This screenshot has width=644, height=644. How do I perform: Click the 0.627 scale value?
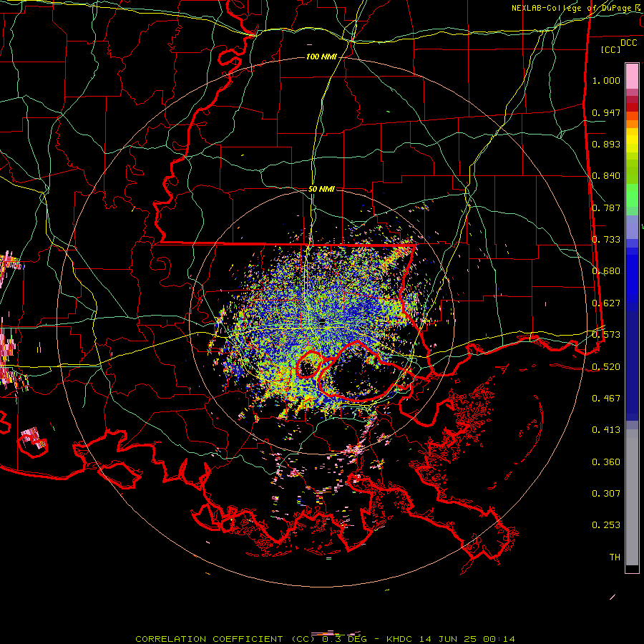pos(606,303)
